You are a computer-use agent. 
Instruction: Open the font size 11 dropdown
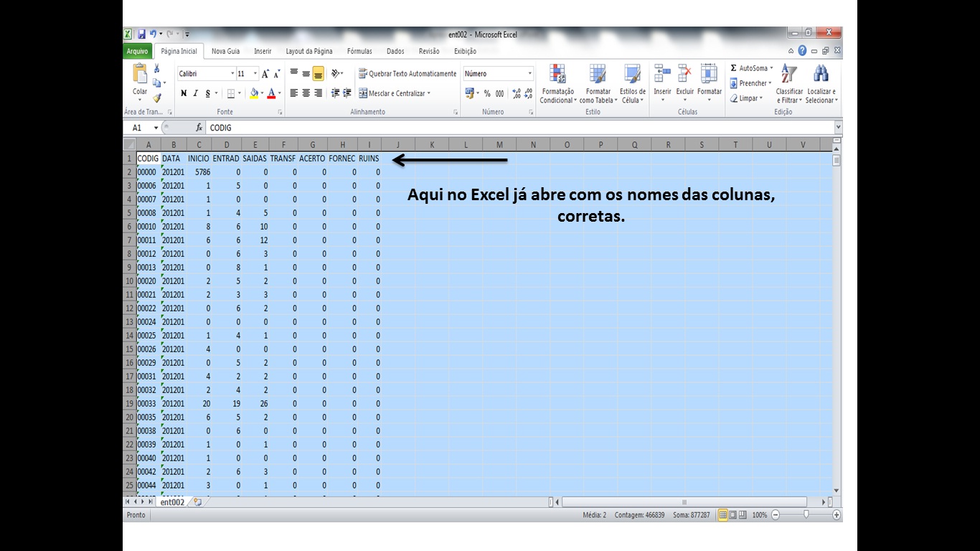click(255, 74)
